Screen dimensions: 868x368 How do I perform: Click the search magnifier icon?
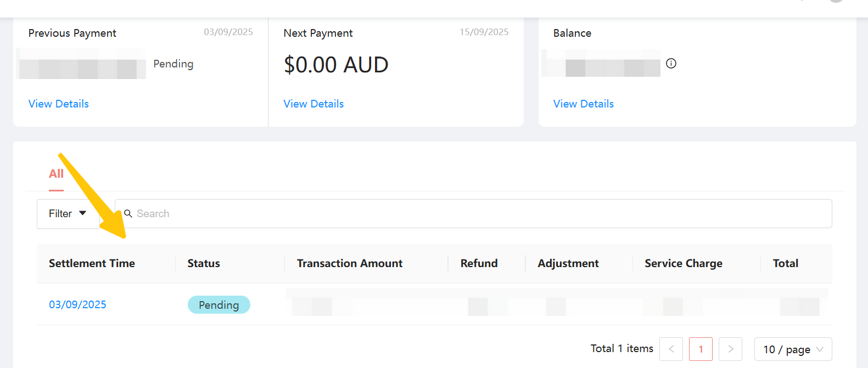coord(128,213)
